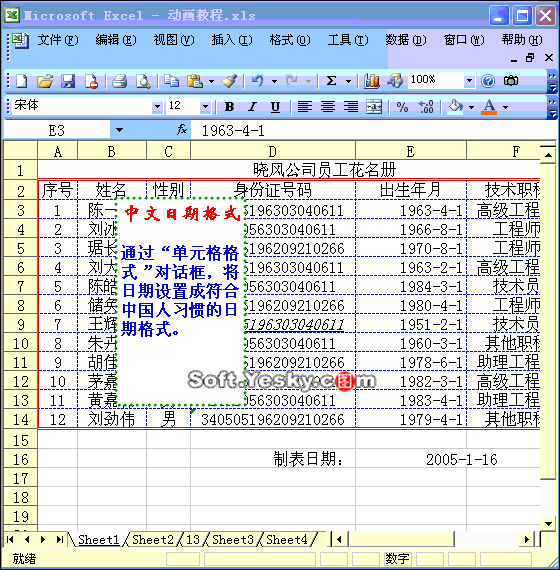Screen dimensions: 560x570
Task: Select column E header
Action: click(411, 151)
